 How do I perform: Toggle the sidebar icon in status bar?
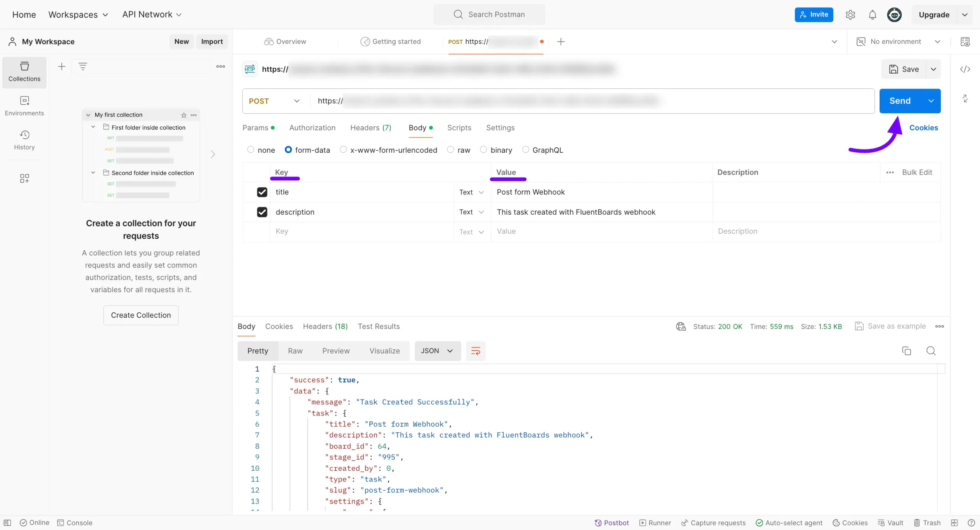(7, 523)
